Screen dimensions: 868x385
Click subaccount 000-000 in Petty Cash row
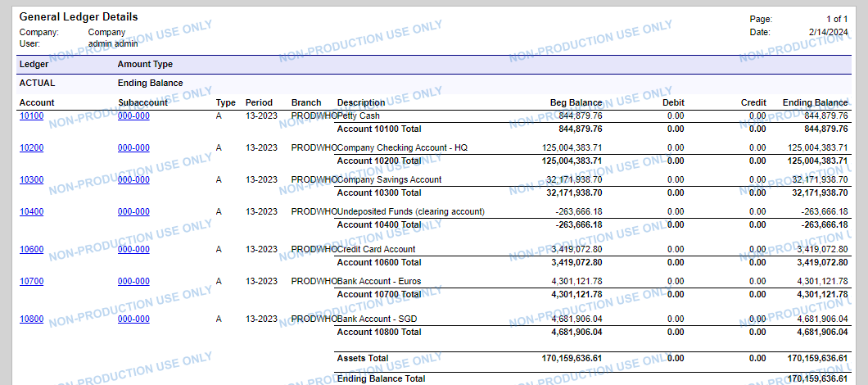[133, 116]
